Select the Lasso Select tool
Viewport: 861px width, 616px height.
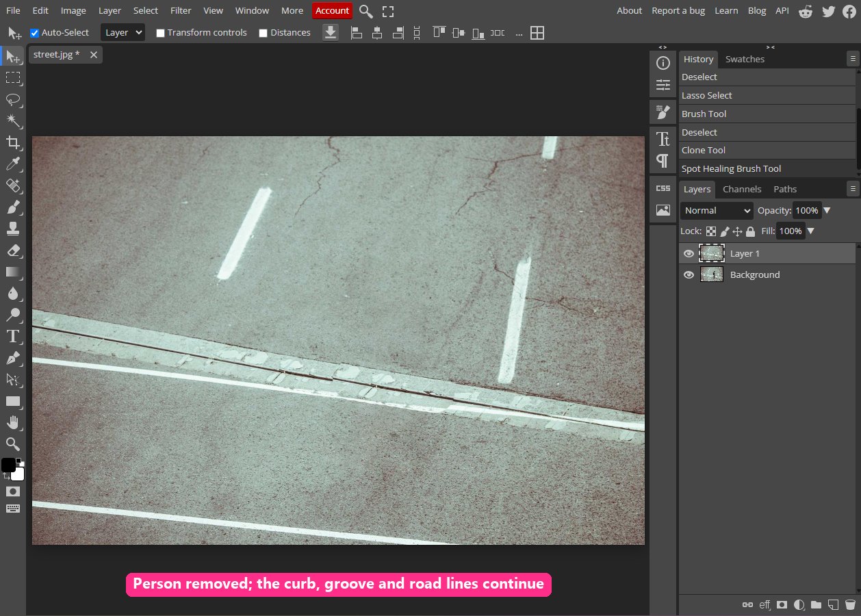pyautogui.click(x=13, y=99)
